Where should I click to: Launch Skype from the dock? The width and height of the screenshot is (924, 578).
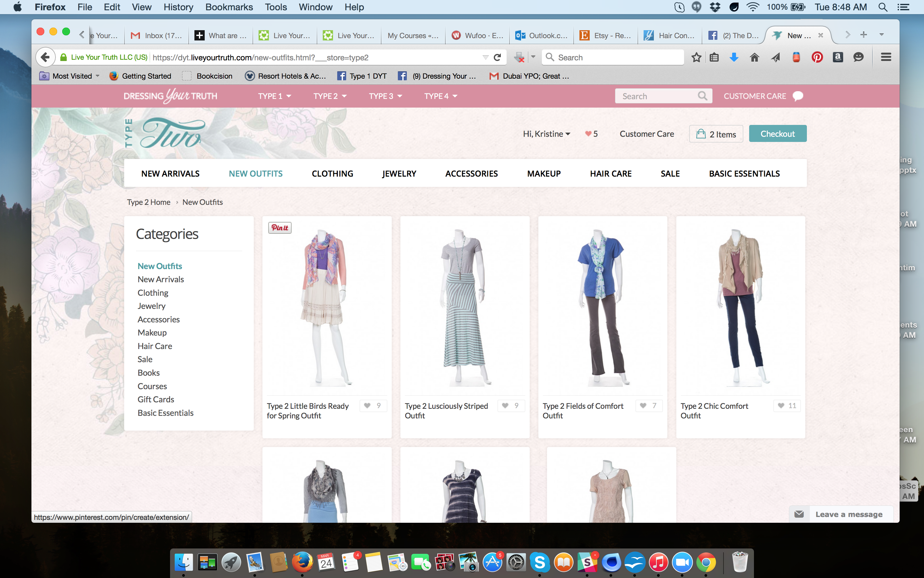point(540,562)
